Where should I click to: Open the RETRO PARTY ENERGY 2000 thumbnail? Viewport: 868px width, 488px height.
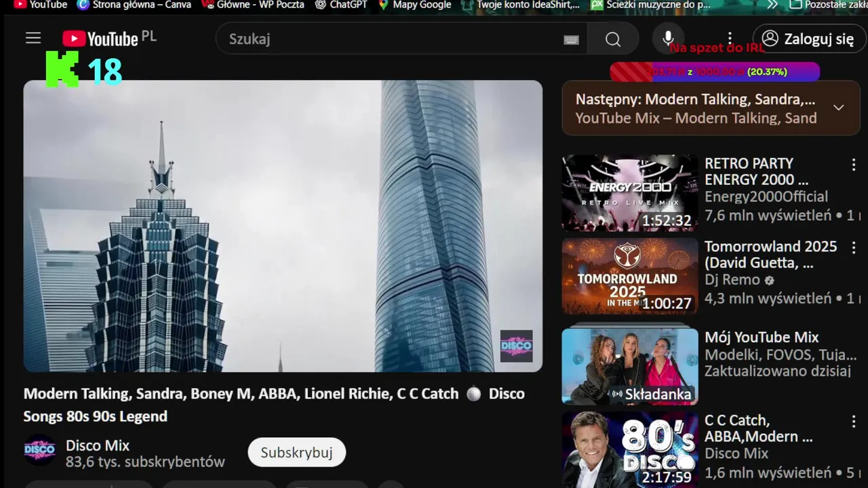tap(630, 193)
